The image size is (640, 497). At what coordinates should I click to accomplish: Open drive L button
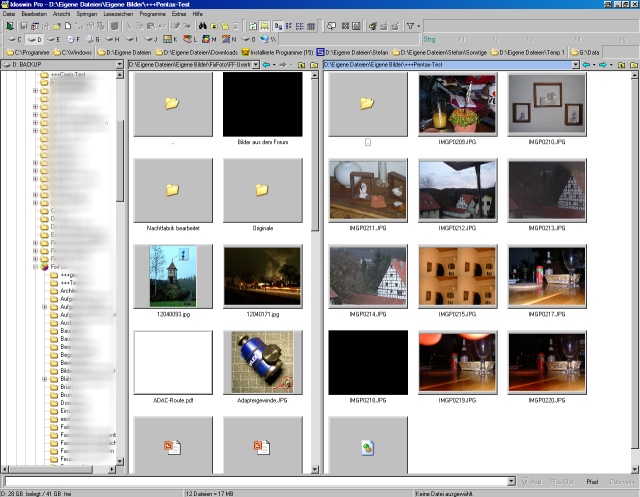(190, 40)
